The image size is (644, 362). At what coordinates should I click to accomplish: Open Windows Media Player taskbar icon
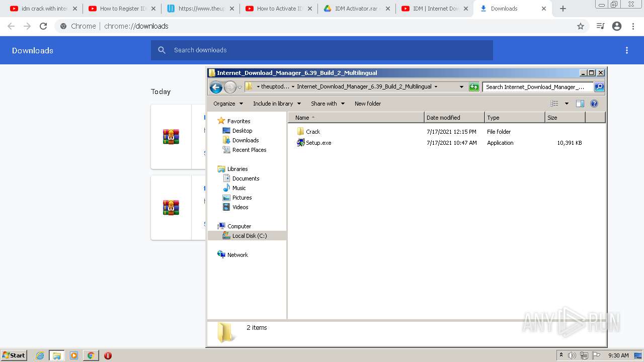click(74, 355)
